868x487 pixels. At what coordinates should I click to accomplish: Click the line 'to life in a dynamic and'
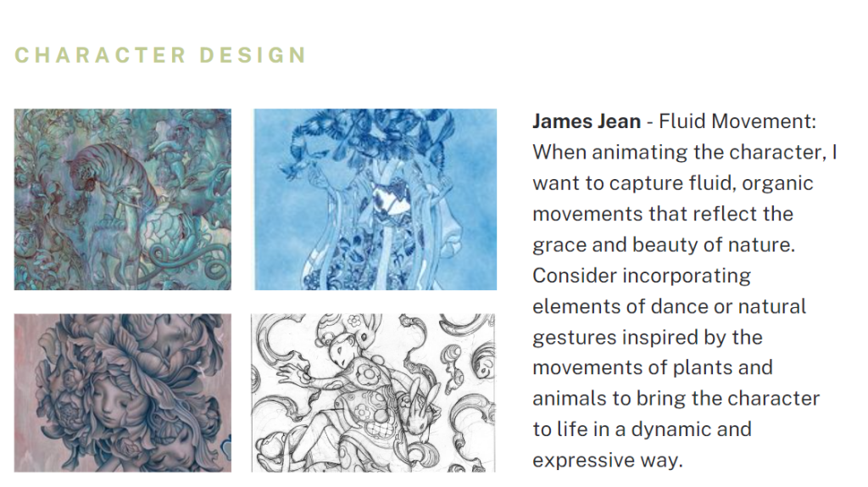pyautogui.click(x=643, y=429)
